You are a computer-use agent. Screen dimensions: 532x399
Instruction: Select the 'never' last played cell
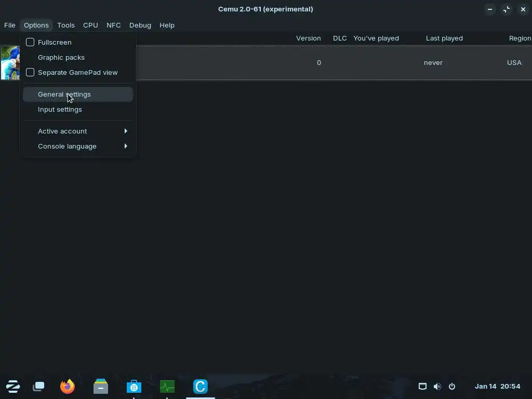coord(433,63)
